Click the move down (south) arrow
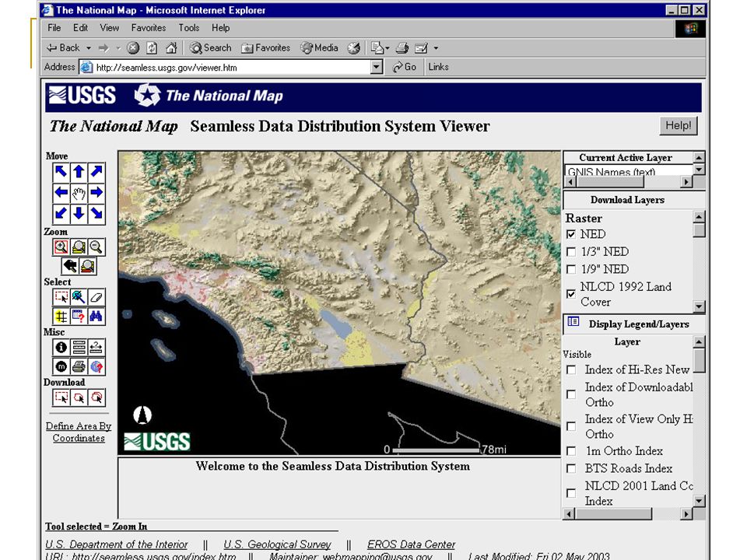The image size is (747, 560). pyautogui.click(x=79, y=213)
